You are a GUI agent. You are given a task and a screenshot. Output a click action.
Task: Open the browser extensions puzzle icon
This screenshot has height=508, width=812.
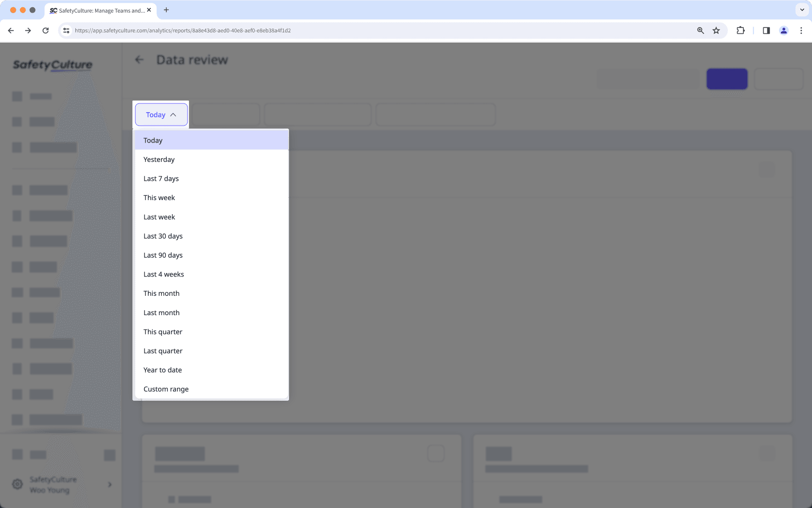[x=740, y=30]
